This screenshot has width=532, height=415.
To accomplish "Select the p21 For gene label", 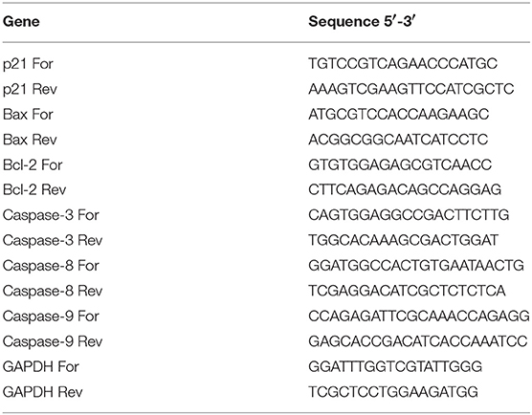I will click(28, 64).
